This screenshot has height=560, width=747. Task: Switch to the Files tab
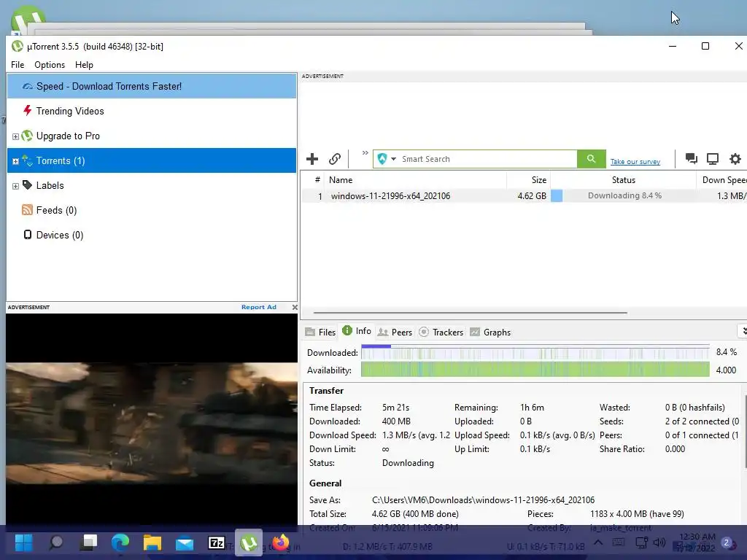[x=321, y=332]
